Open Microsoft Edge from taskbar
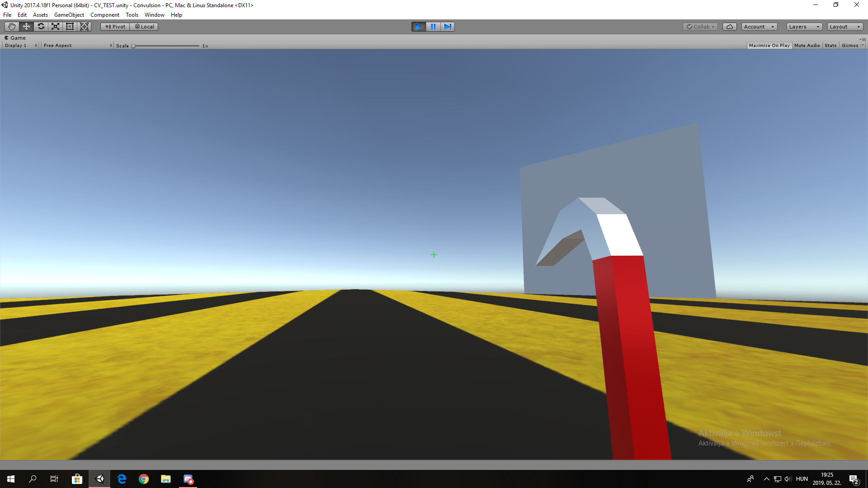 pos(122,479)
